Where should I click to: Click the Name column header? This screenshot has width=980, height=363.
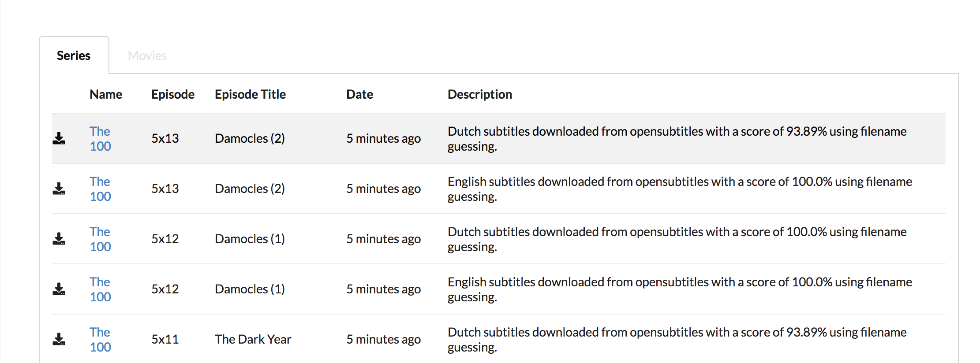pos(105,94)
